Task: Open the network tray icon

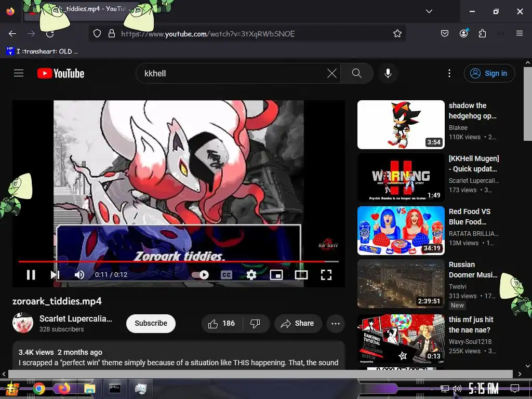Action: click(445, 389)
